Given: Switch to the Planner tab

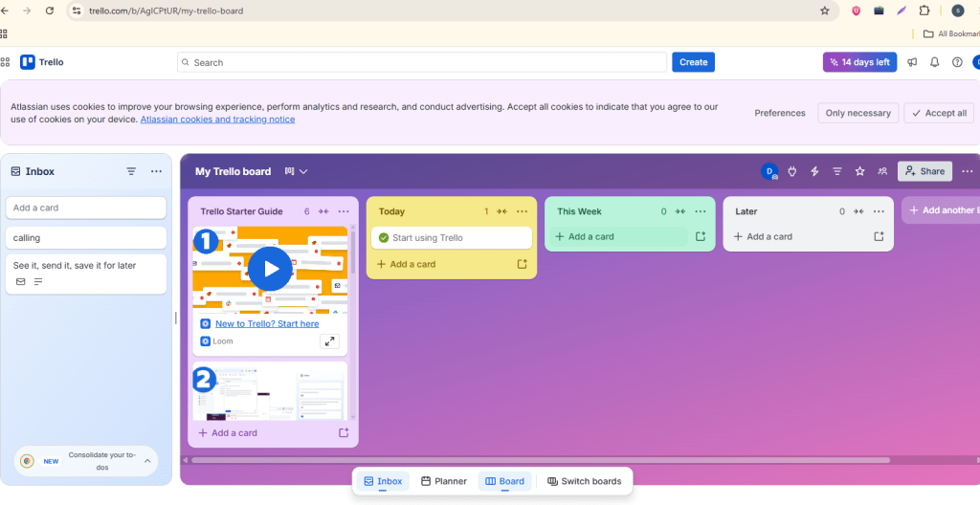Looking at the screenshot, I should (444, 481).
